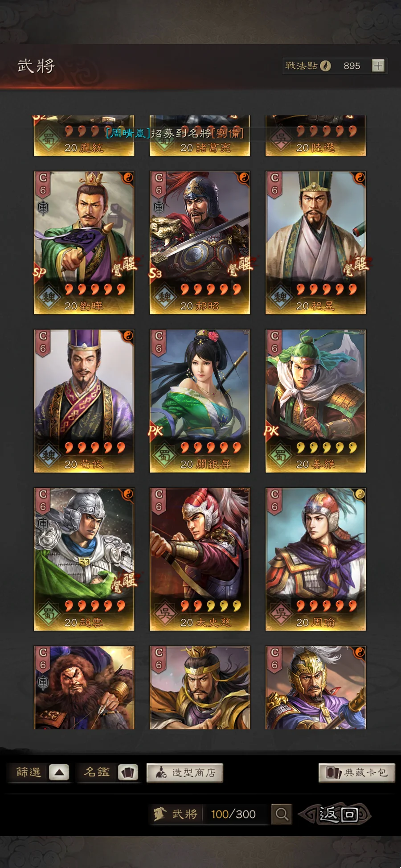Click the 戰法點 feather coin icon
This screenshot has width=401, height=868.
click(x=326, y=66)
